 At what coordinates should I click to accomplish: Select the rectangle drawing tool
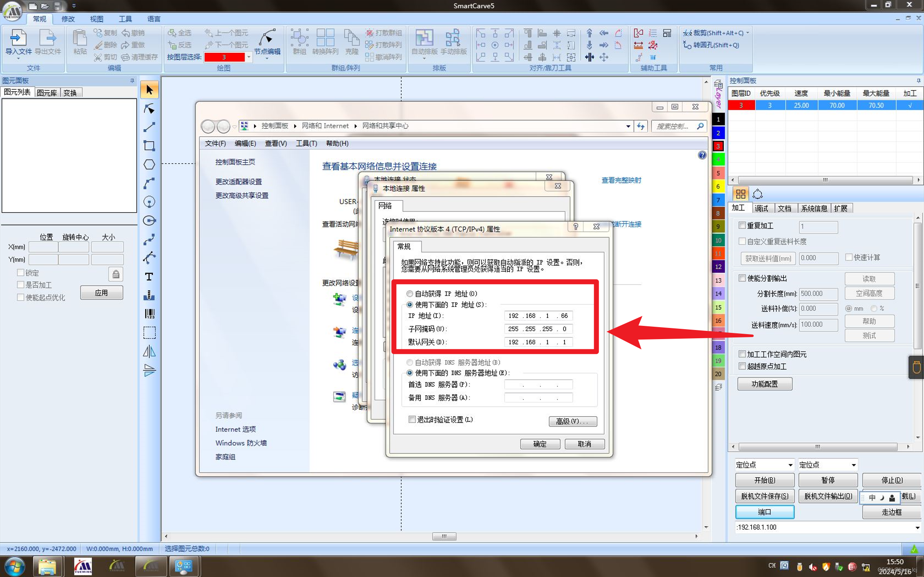click(x=150, y=146)
